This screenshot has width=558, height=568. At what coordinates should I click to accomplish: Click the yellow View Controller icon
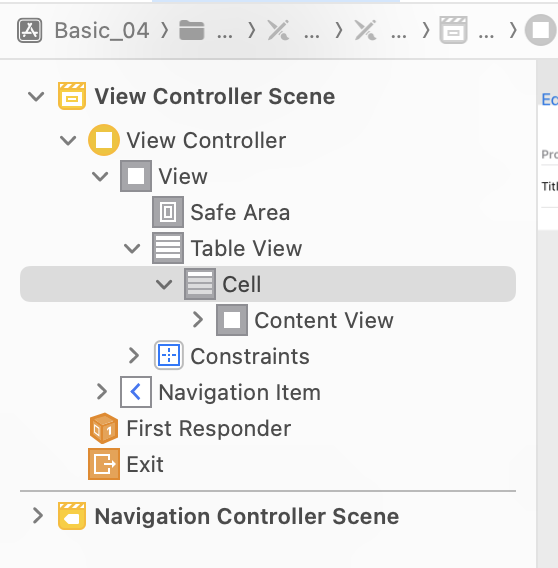coord(104,140)
